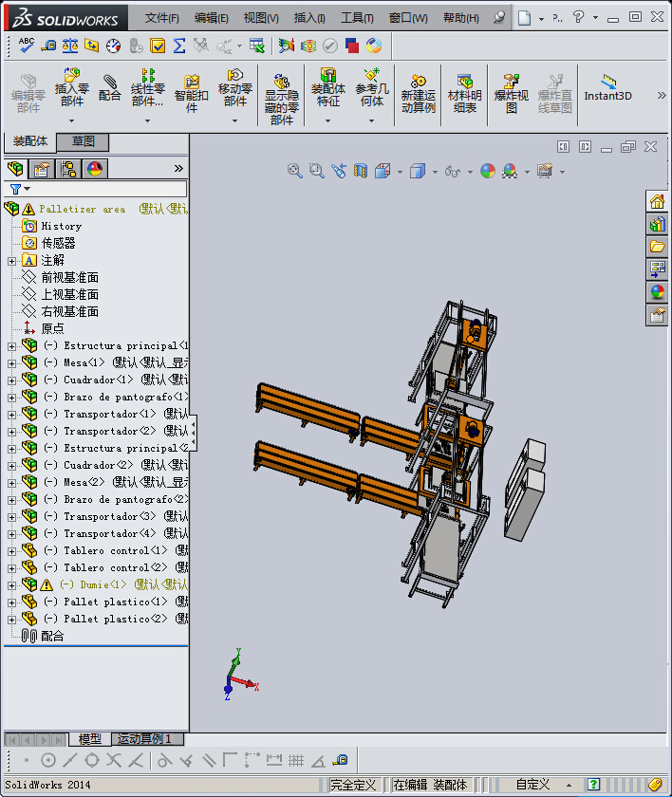Activate Instant3D tool
The width and height of the screenshot is (672, 797).
click(x=608, y=88)
